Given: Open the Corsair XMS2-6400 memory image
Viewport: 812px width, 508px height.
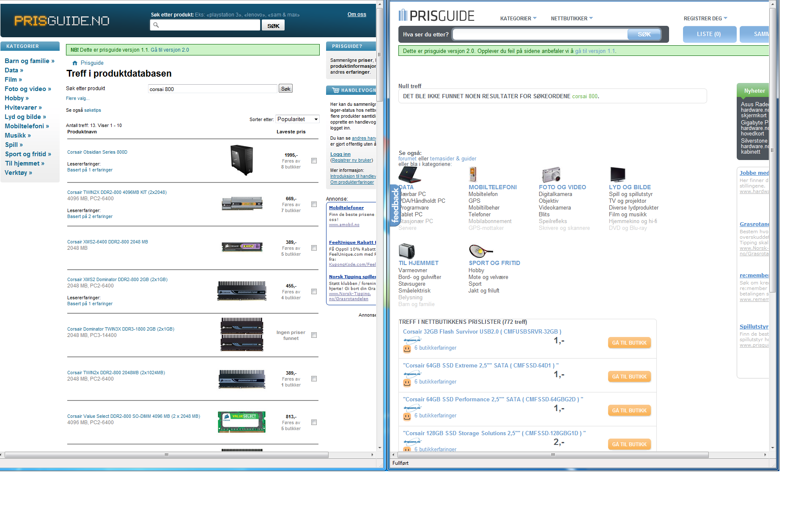Looking at the screenshot, I should coord(242,247).
